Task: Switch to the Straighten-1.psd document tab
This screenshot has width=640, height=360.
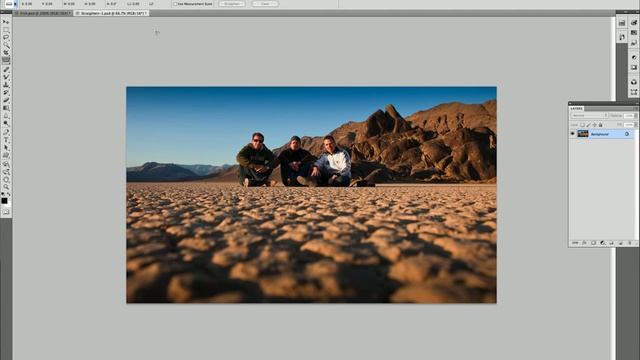Action: pyautogui.click(x=111, y=13)
